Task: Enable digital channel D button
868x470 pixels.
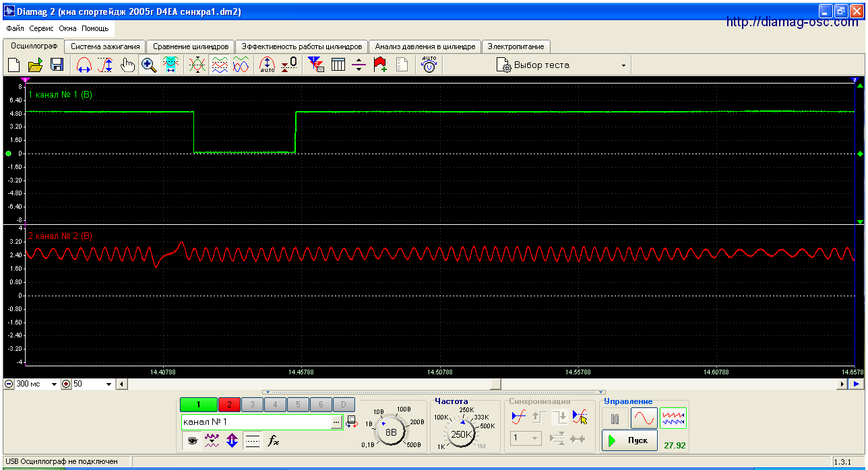Action: (x=344, y=405)
